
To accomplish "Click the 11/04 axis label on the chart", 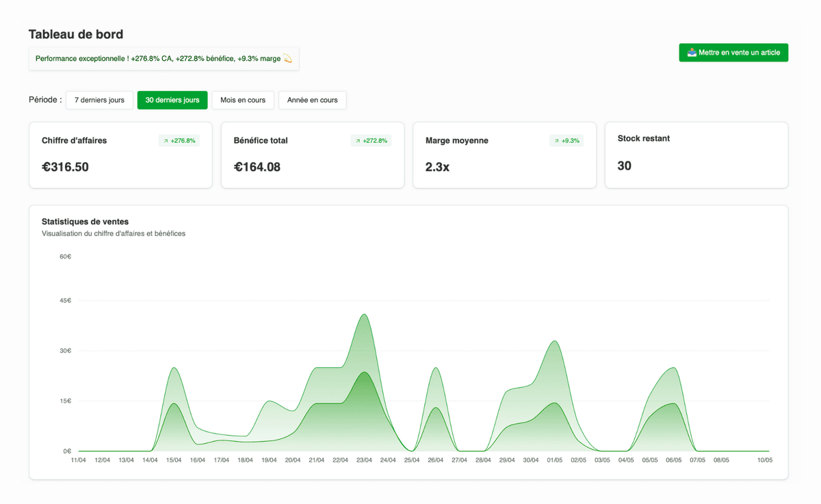I will click(x=77, y=460).
